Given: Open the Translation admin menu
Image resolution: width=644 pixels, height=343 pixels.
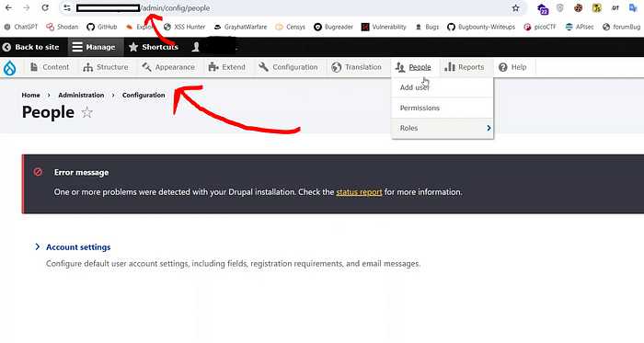Looking at the screenshot, I should [x=357, y=67].
